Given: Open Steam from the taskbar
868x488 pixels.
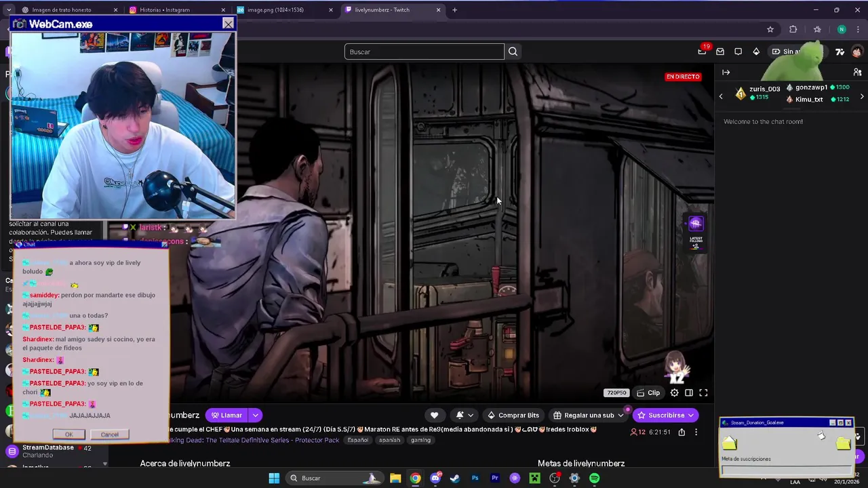Looking at the screenshot, I should point(455,478).
